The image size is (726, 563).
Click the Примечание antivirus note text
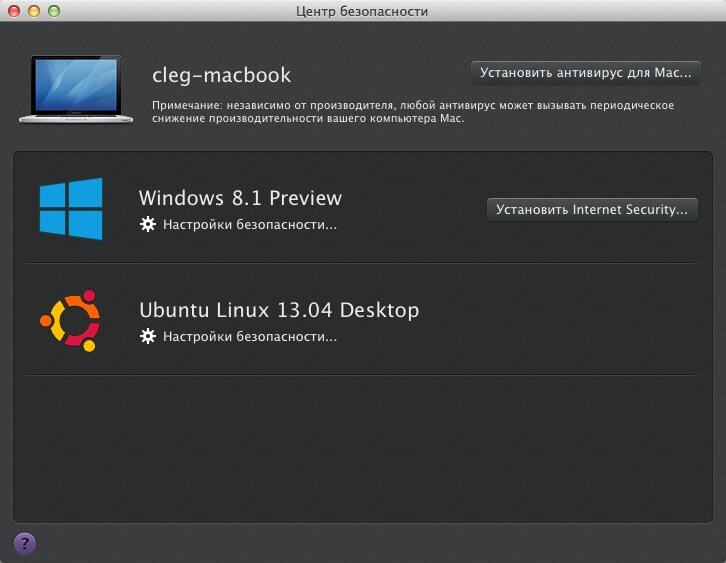click(x=413, y=112)
